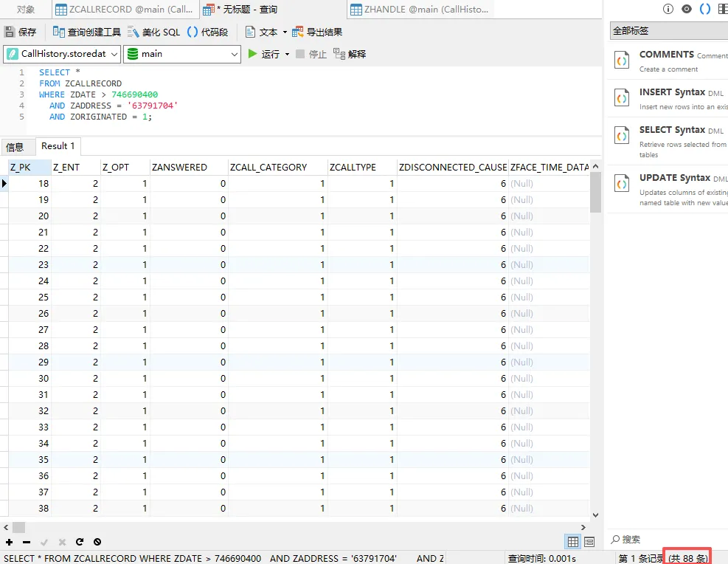Screen dimensions: 728x564
Task: Click the (Null) cell in row 20
Action: tap(550, 216)
